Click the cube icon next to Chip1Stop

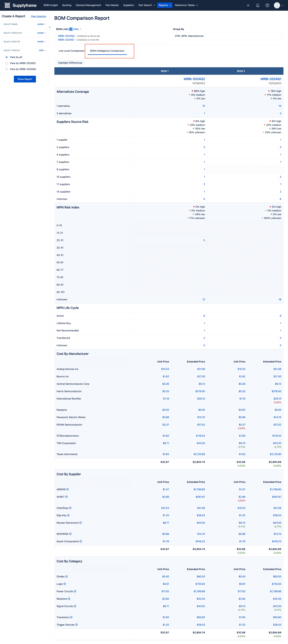(70, 508)
